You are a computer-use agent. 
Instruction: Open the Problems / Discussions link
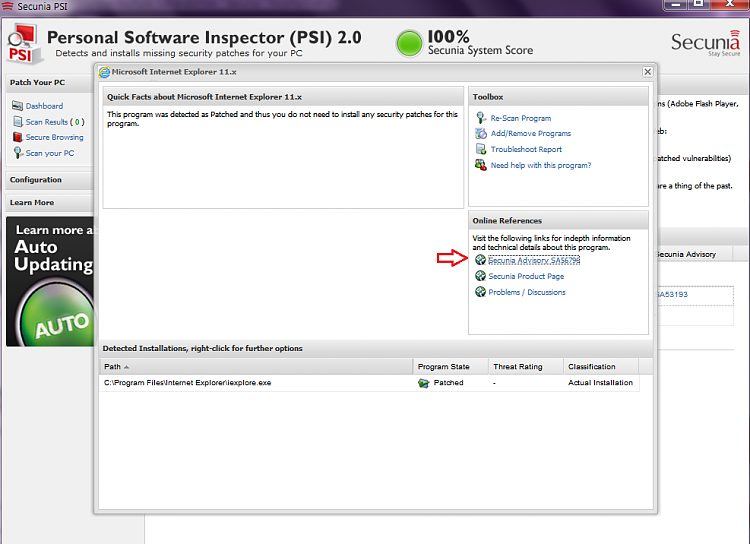click(x=527, y=292)
